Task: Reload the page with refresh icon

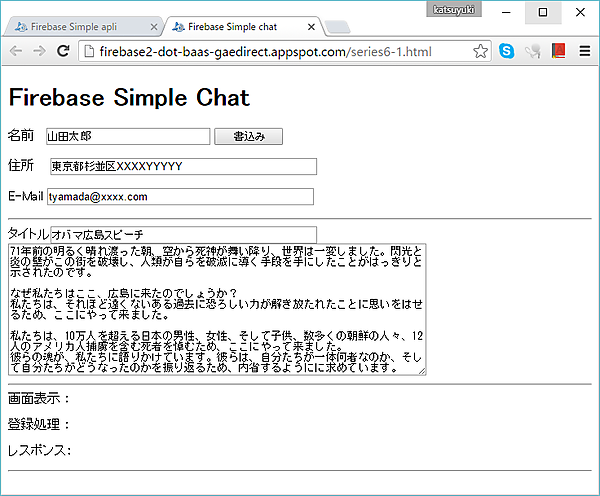Action: click(x=63, y=51)
